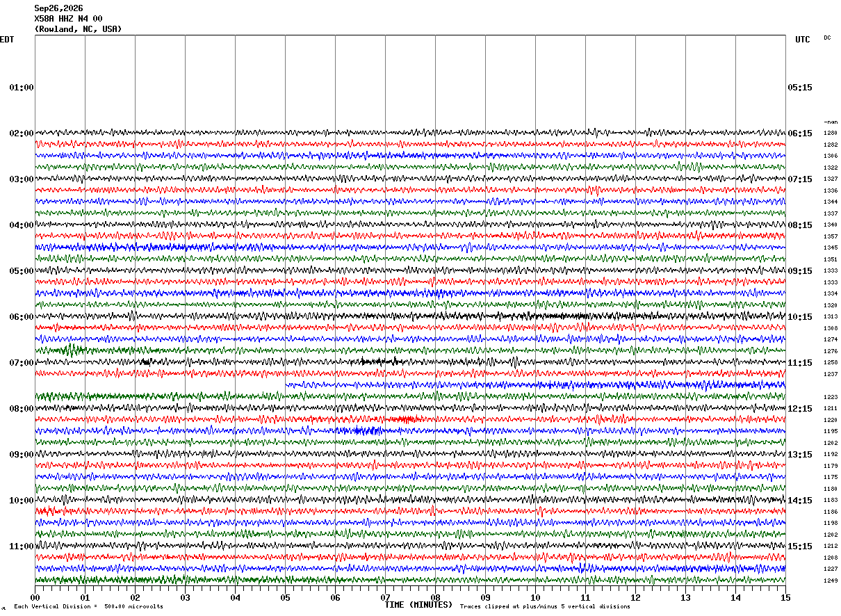The width and height of the screenshot is (841, 616).
Task: Click the 10 minute tick label
Action: click(x=535, y=598)
